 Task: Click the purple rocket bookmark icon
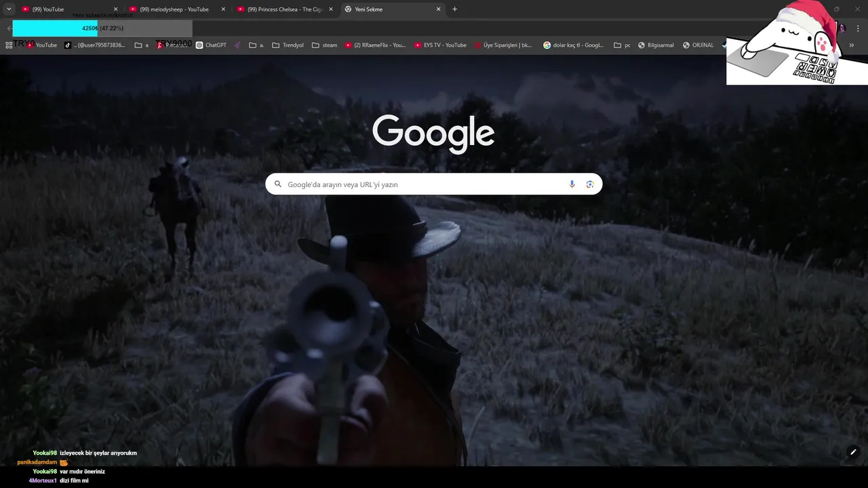pyautogui.click(x=237, y=45)
